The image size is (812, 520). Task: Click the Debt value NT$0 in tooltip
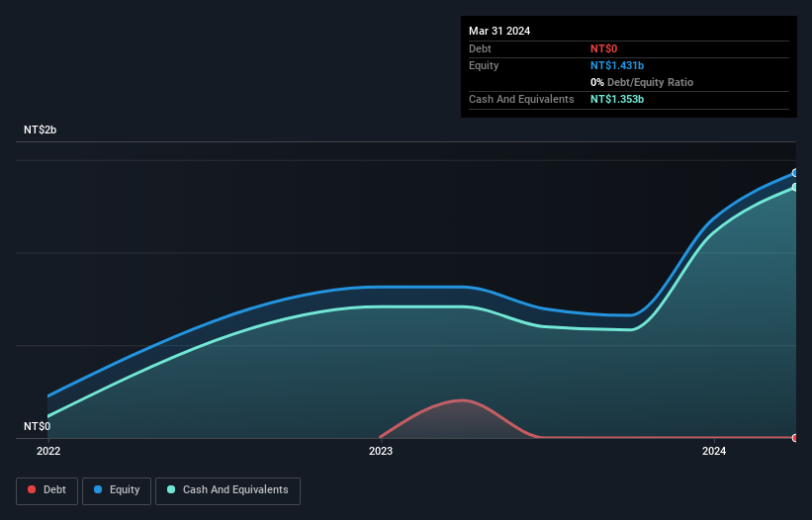604,48
